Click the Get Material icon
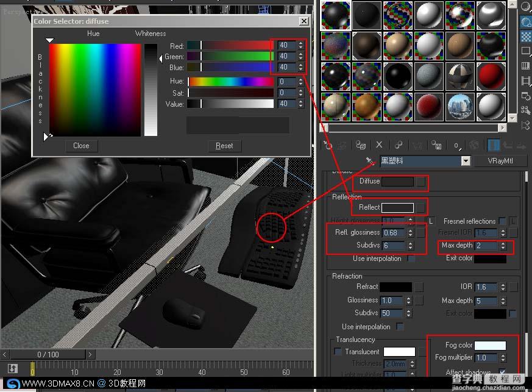This screenshot has width=532, height=392. click(x=327, y=145)
